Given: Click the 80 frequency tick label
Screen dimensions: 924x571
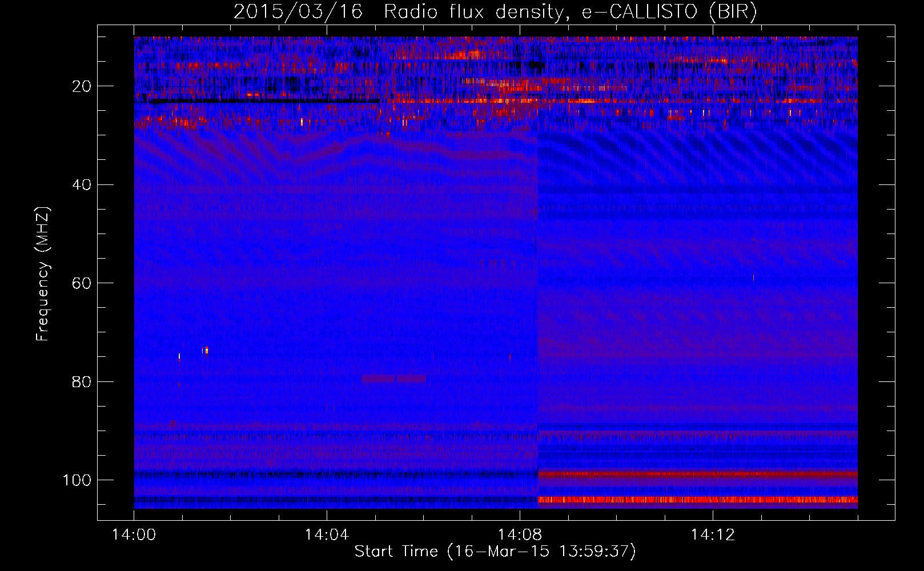Looking at the screenshot, I should pyautogui.click(x=82, y=381).
